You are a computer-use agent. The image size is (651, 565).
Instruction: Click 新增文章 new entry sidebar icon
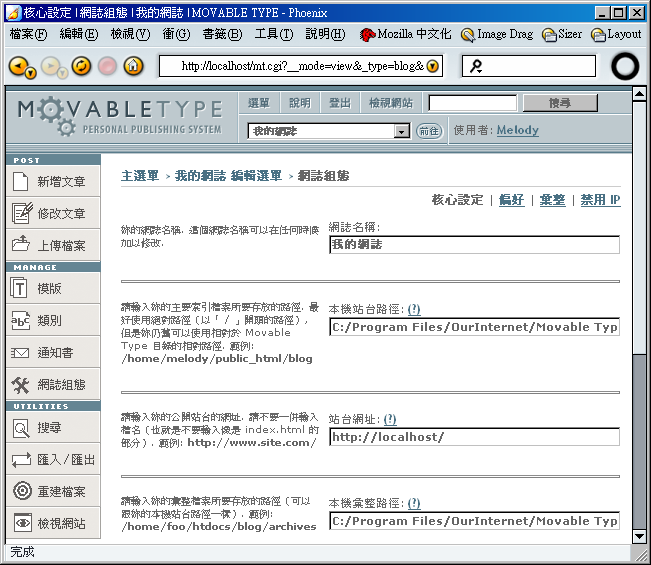click(20, 181)
